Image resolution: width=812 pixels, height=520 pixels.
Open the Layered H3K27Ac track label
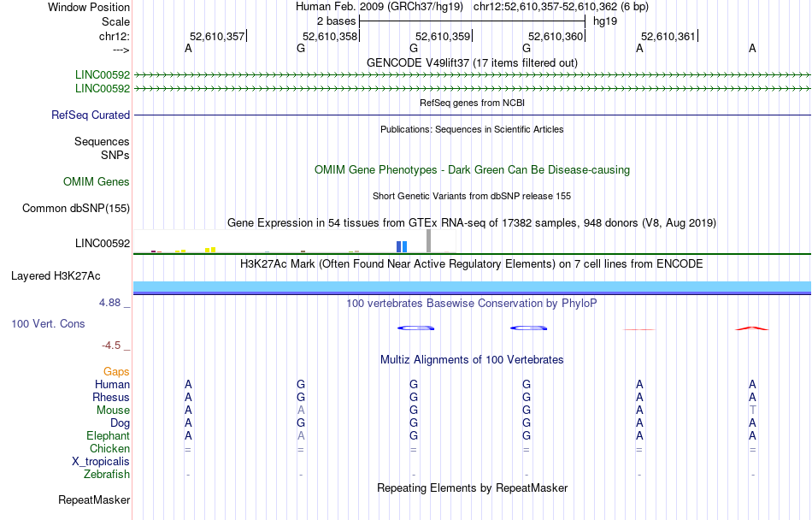[56, 276]
